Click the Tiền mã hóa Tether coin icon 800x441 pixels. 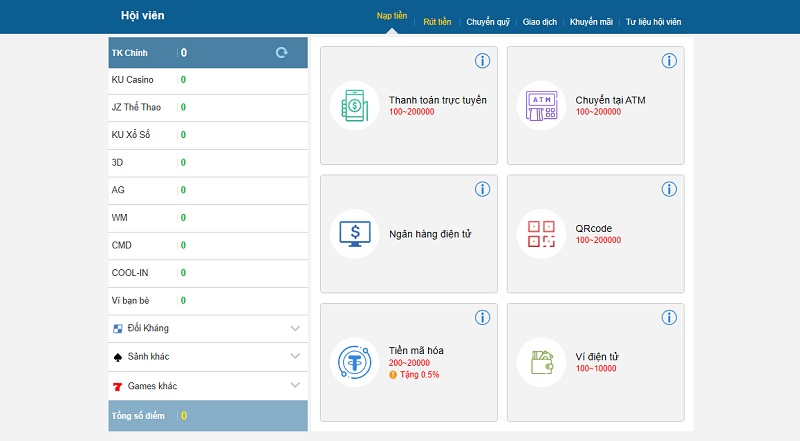coord(355,362)
